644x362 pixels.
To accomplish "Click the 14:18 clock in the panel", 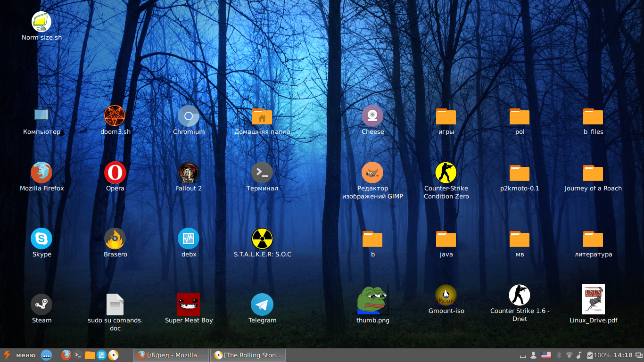I will coord(623,355).
